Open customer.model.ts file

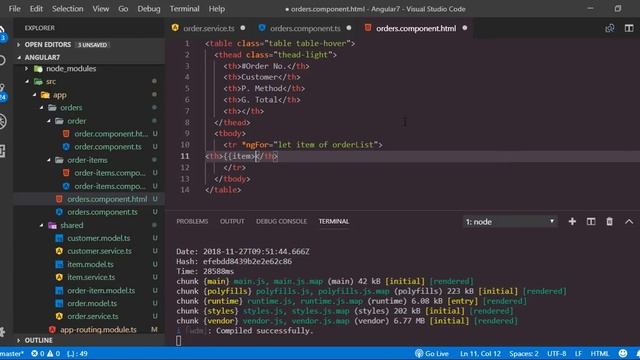99,238
